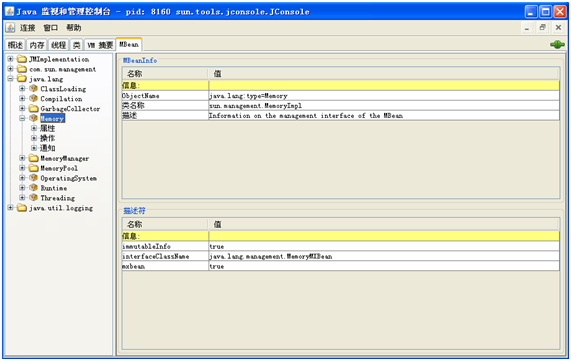Click the JMImplementation folder icon

(x=22, y=59)
